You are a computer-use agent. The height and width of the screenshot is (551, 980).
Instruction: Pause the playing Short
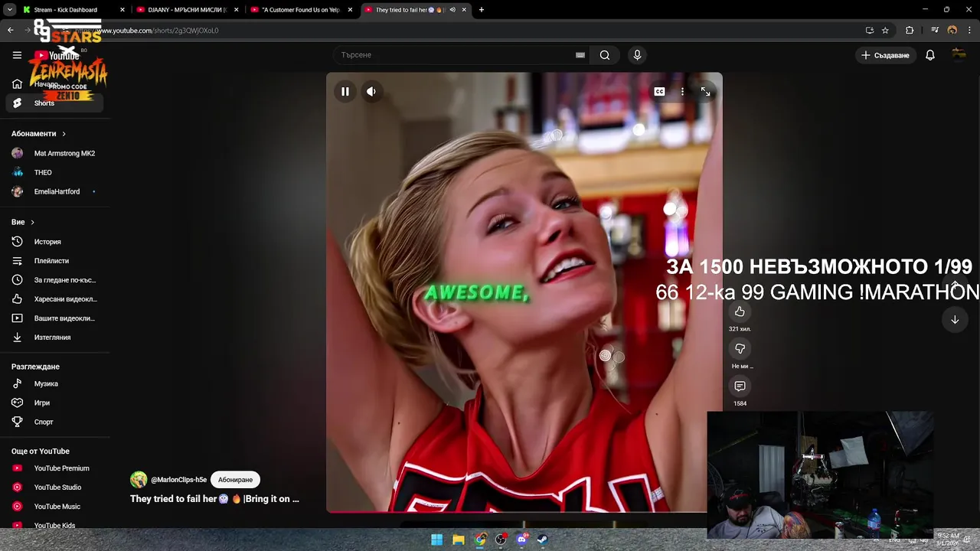tap(345, 92)
